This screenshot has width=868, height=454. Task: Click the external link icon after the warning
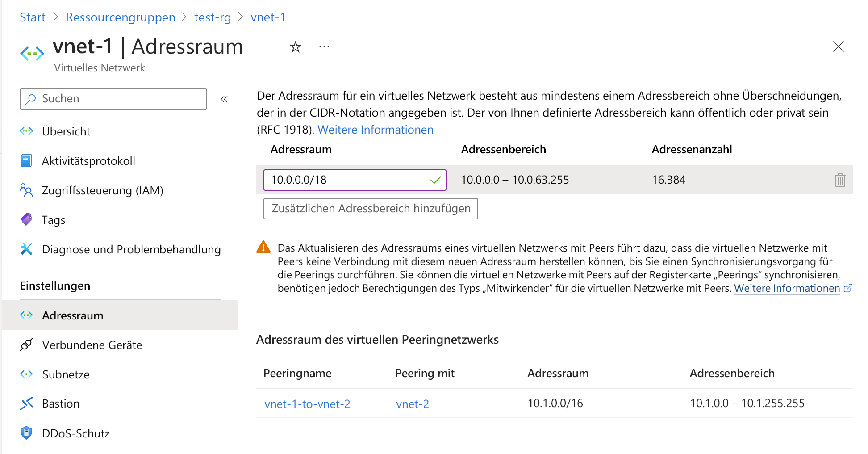point(848,288)
